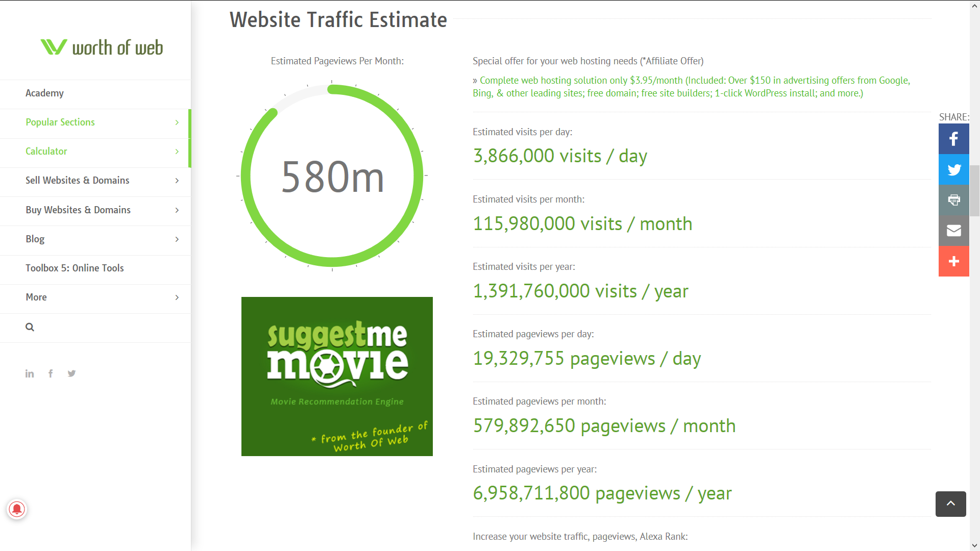This screenshot has width=980, height=551.
Task: Click Increase your website traffic text
Action: pyautogui.click(x=580, y=537)
